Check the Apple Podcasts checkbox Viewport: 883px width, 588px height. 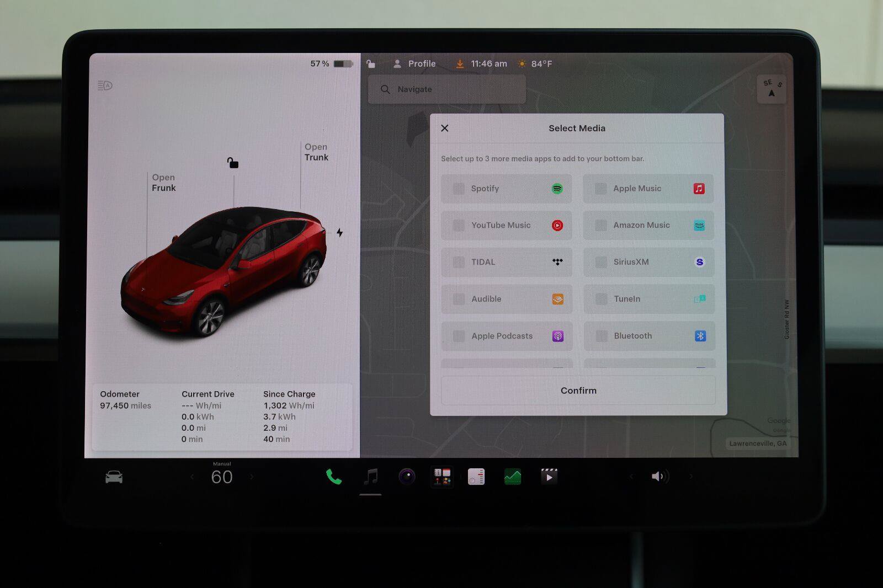[x=459, y=336]
